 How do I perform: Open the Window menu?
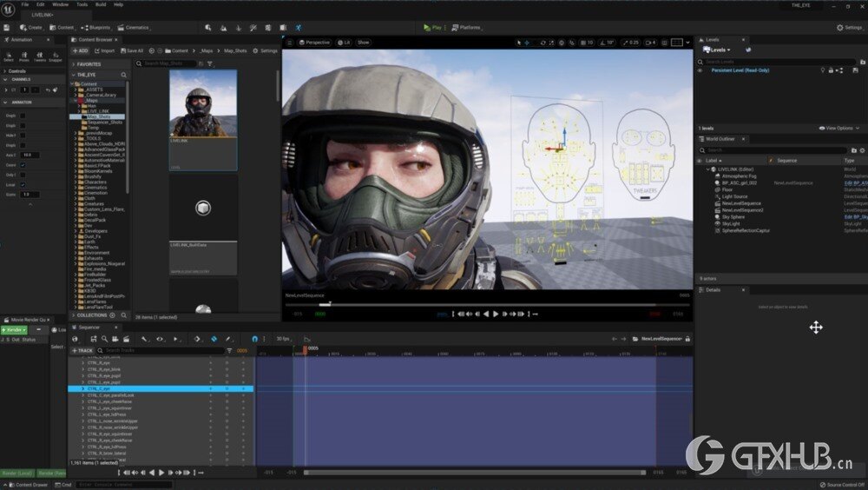(61, 4)
